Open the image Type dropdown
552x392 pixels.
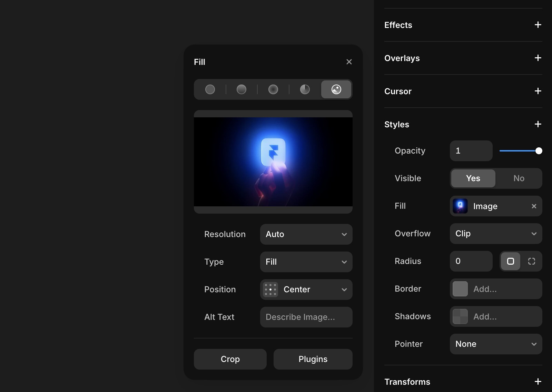tap(306, 262)
